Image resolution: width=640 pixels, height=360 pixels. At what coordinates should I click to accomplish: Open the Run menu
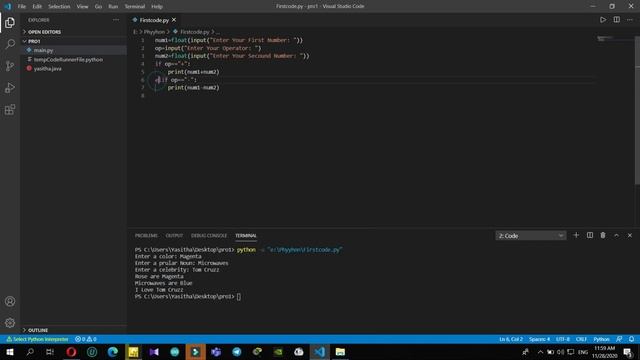click(113, 7)
